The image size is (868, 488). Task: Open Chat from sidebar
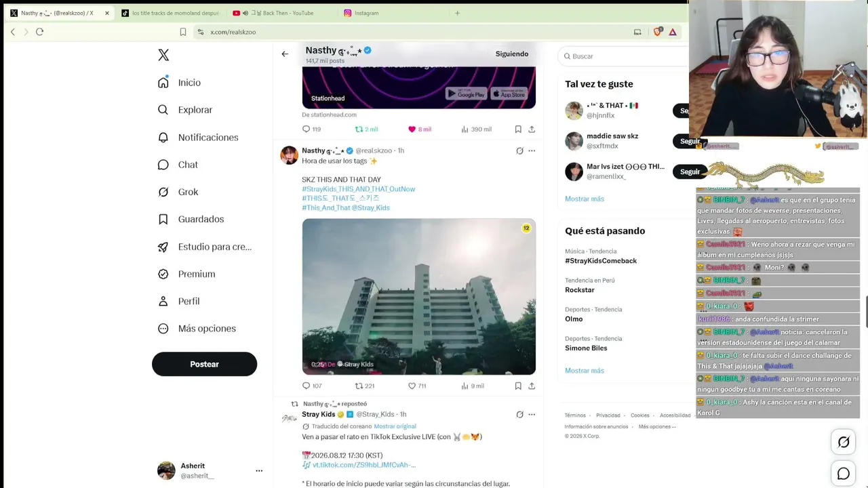(178, 165)
